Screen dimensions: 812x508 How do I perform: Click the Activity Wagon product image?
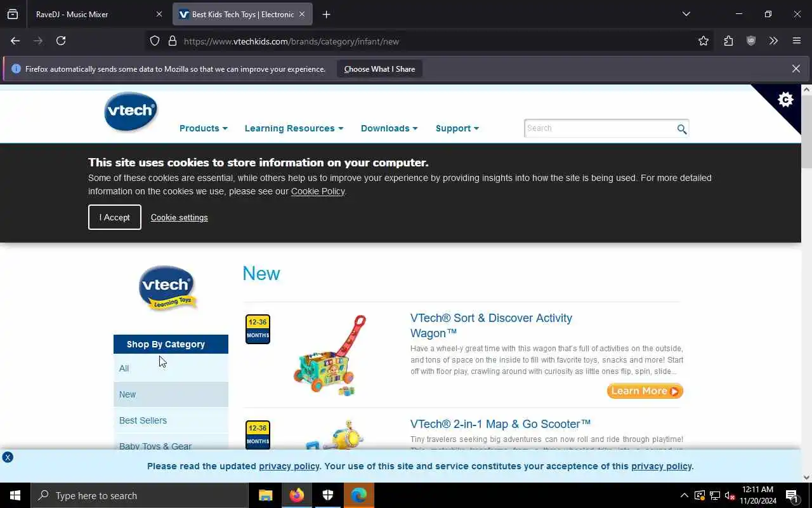click(x=331, y=356)
